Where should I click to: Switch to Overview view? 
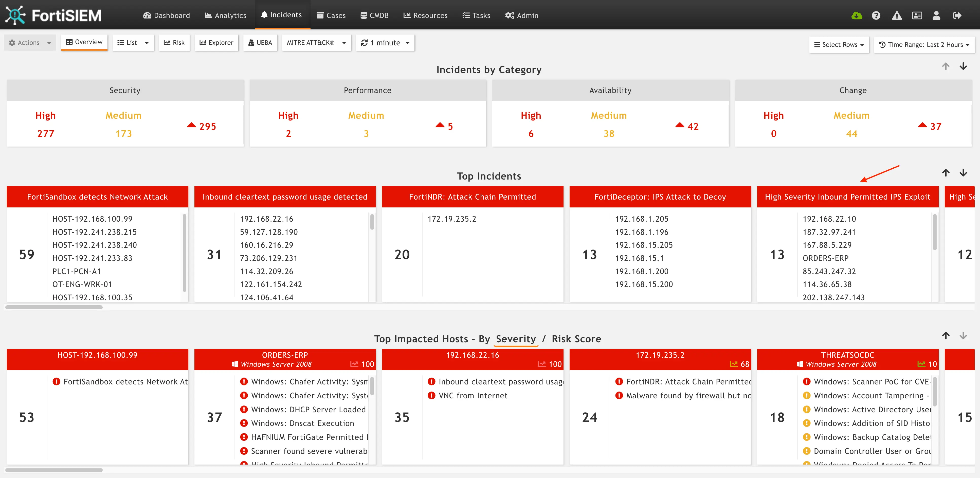[x=84, y=42]
